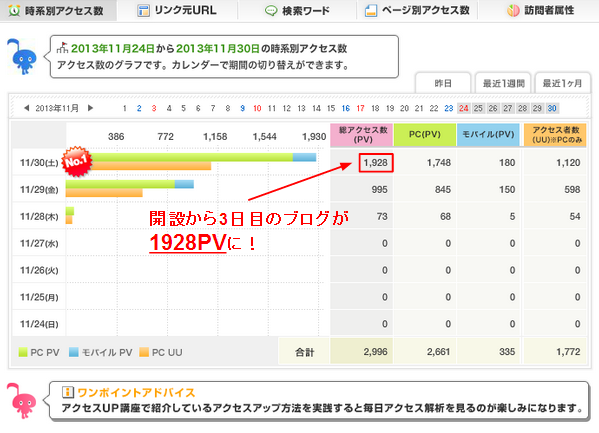Click the PC(PV) column header
Image resolution: width=599 pixels, height=433 pixels.
[x=425, y=135]
